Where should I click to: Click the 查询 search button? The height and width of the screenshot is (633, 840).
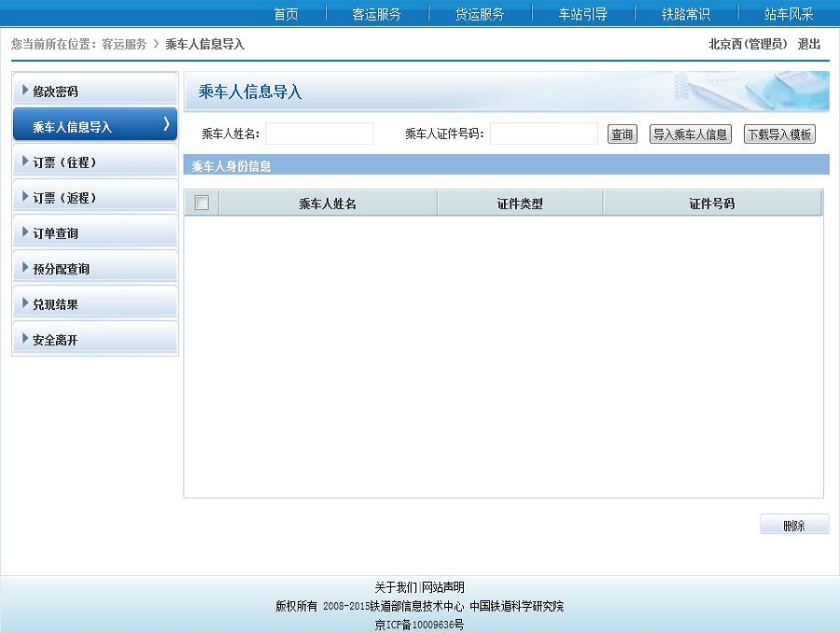tap(622, 134)
